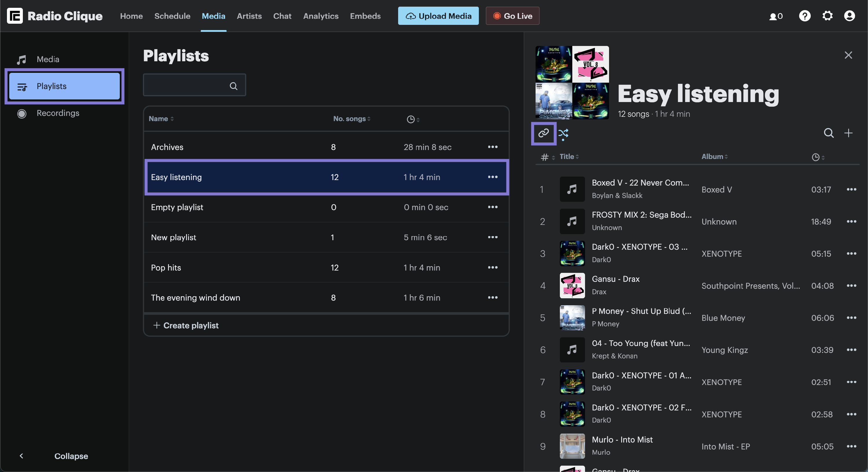Collapse the left sidebar
Viewport: 868px width, 472px height.
[54, 456]
